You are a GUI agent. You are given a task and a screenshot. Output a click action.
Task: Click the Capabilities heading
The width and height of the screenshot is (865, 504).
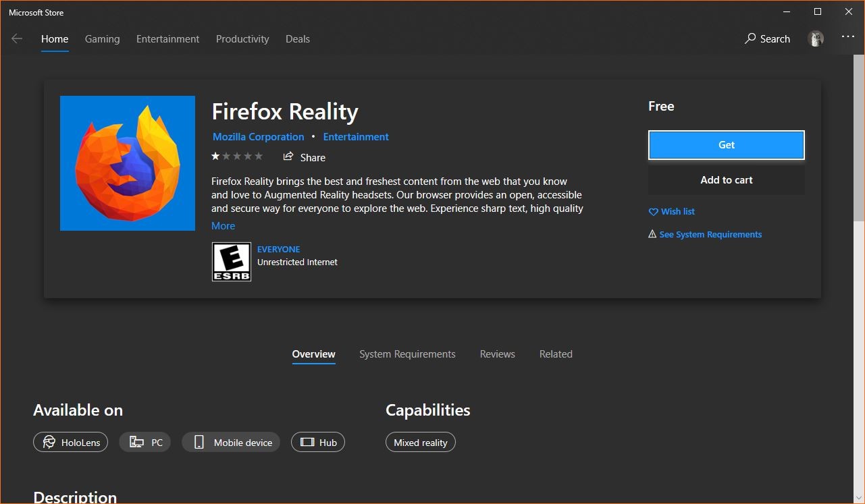click(x=428, y=410)
